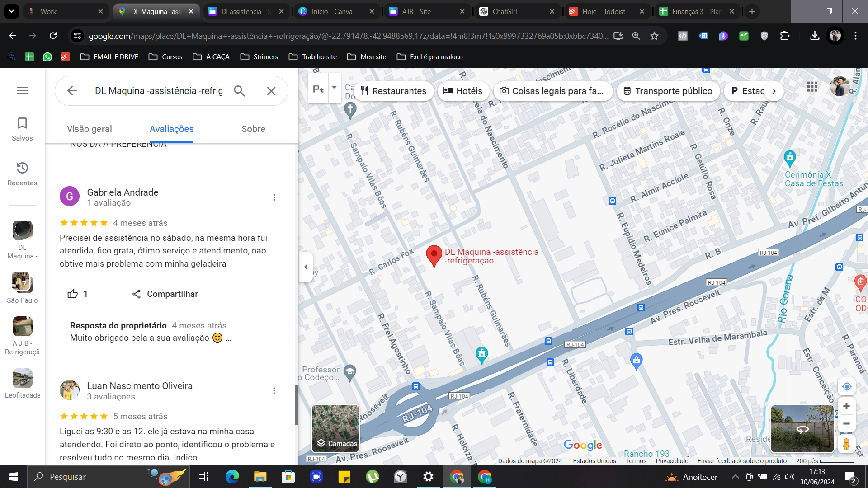Switch to Avaliações tab
Image resolution: width=868 pixels, height=488 pixels.
(171, 129)
